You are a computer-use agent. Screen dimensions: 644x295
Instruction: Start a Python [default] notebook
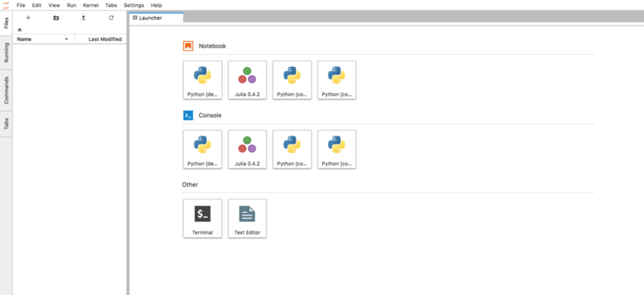click(x=202, y=80)
